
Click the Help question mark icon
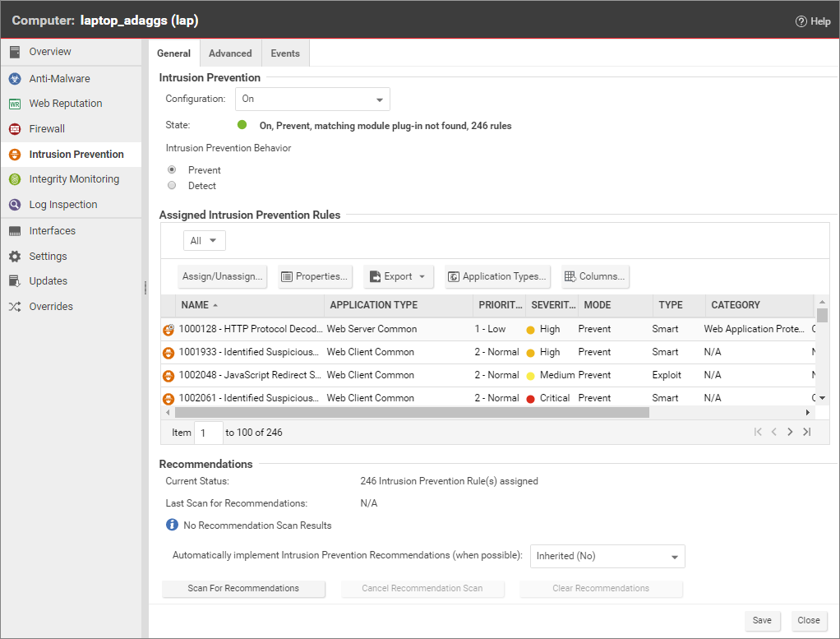pyautogui.click(x=801, y=21)
